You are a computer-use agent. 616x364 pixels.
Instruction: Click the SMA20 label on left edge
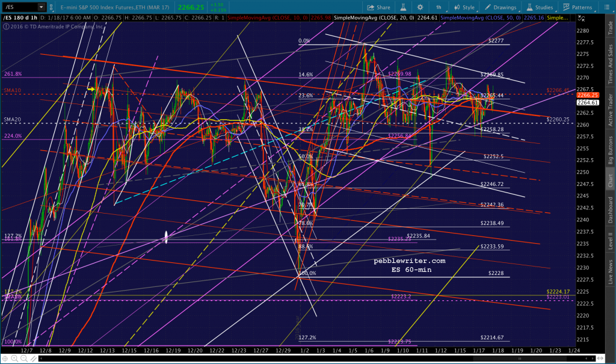(x=13, y=119)
